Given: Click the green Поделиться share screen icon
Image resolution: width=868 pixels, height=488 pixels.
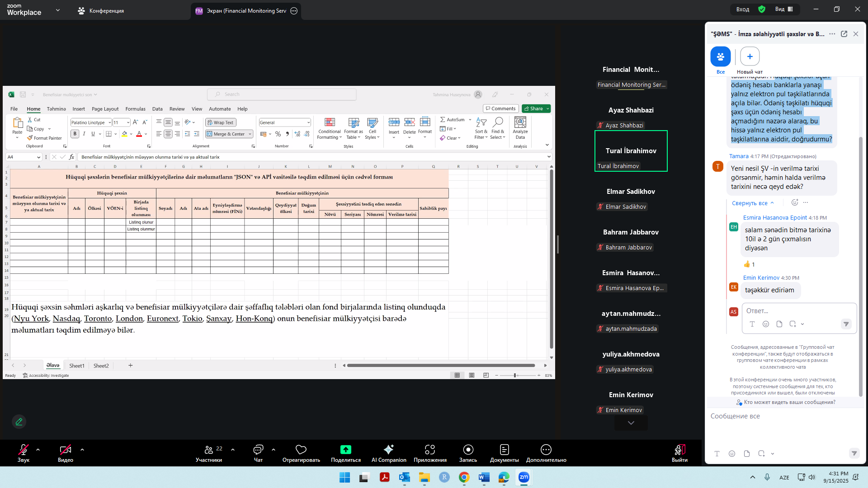Looking at the screenshot, I should (345, 450).
